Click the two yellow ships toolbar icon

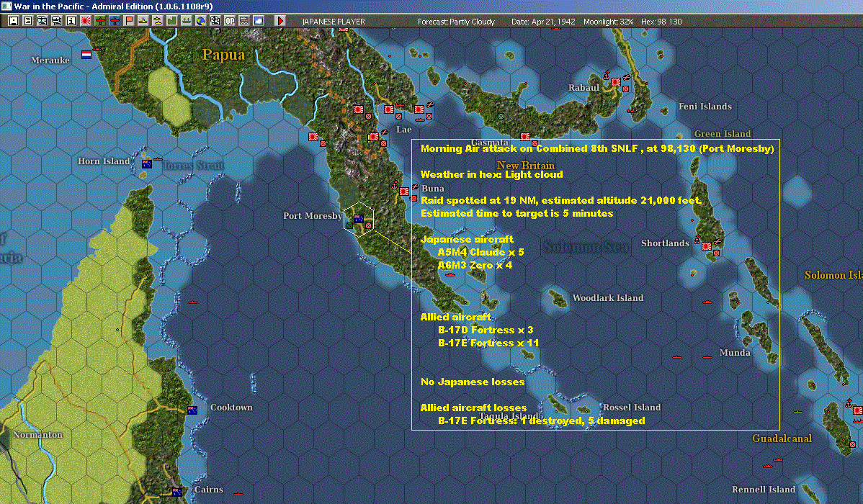pos(158,21)
